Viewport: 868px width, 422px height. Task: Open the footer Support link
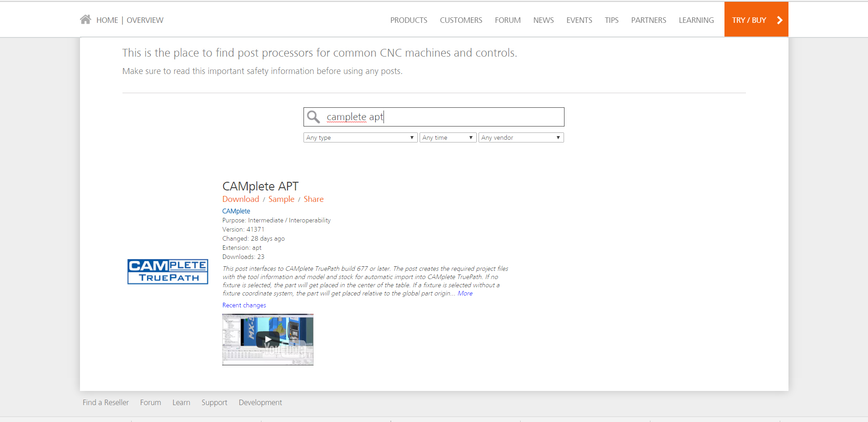[214, 402]
